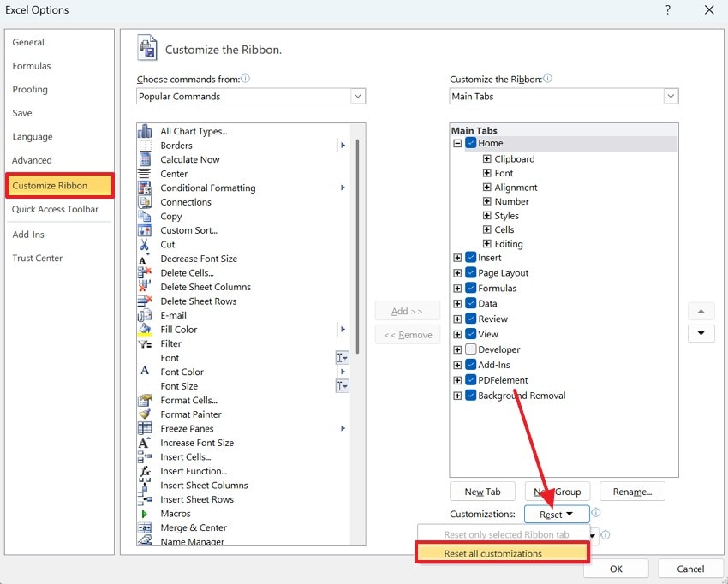Click the Move Down arrow button

[701, 333]
